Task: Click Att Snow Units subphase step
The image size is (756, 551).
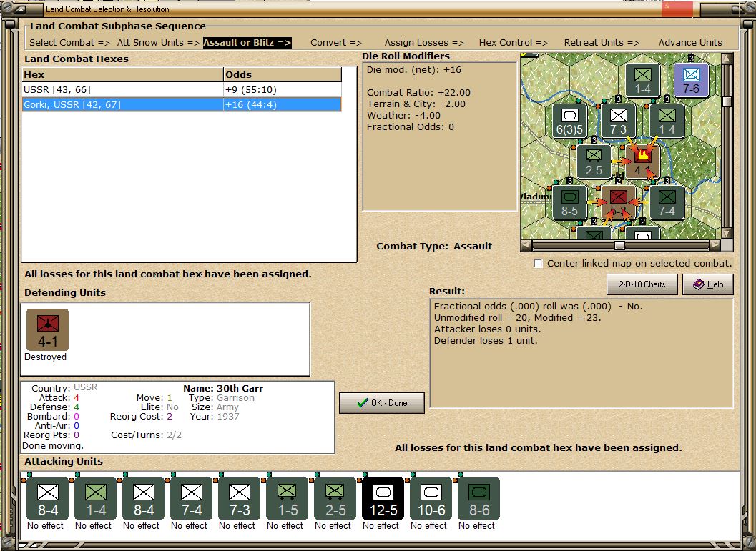Action: tap(158, 42)
